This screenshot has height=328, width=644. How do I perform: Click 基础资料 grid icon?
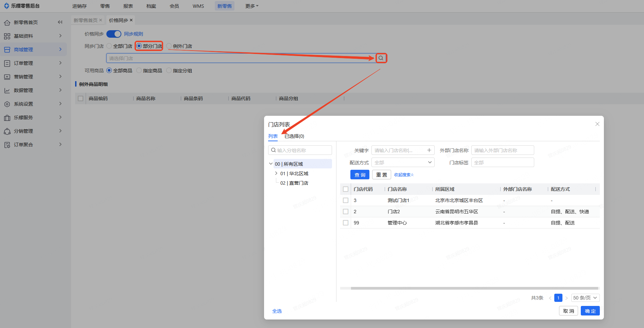[x=7, y=36]
